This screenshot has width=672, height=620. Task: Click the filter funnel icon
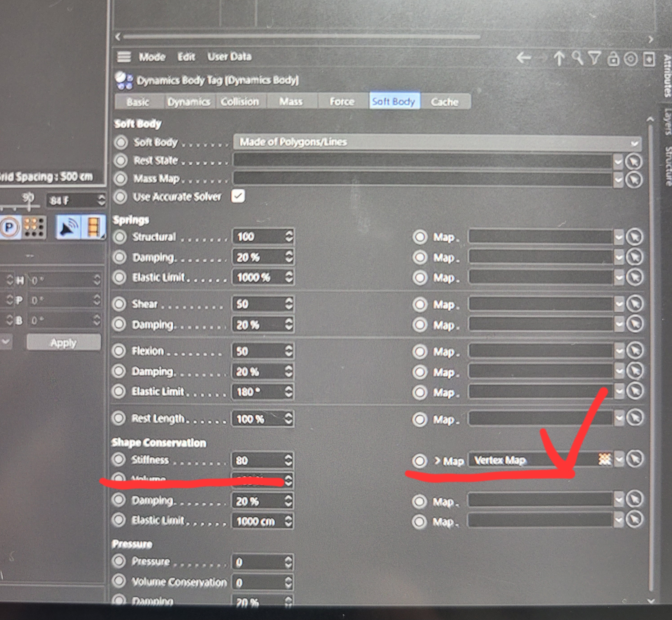595,58
